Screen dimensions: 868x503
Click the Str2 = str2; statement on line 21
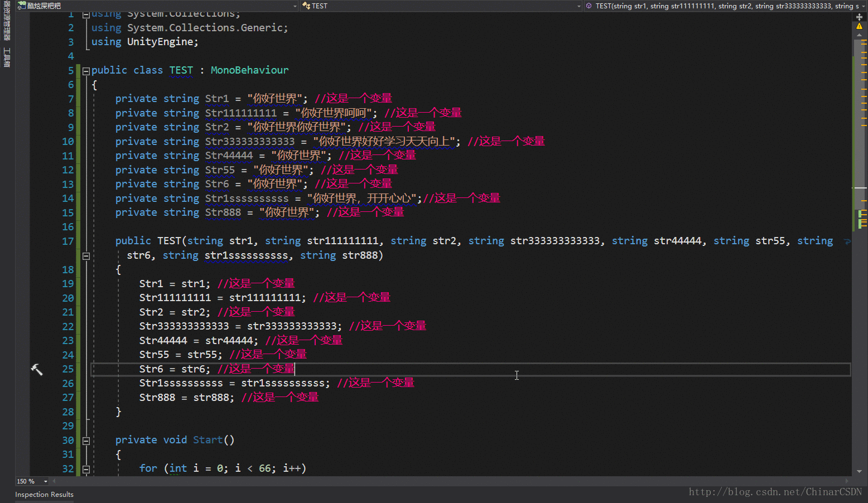[x=175, y=312]
